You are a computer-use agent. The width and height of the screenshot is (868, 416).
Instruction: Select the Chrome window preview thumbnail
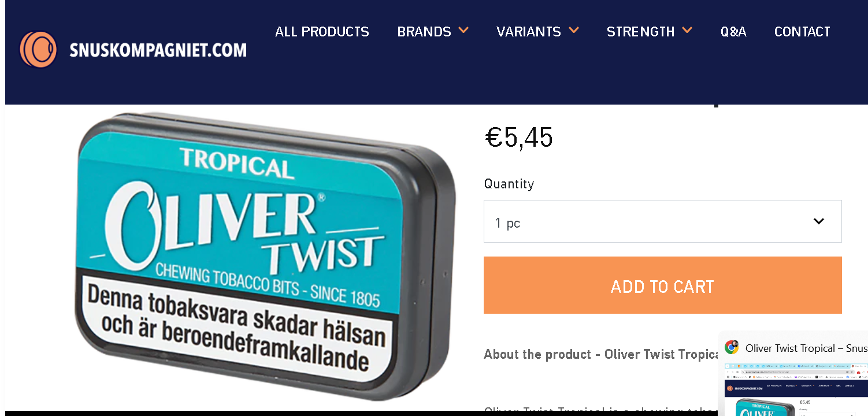coord(796,390)
